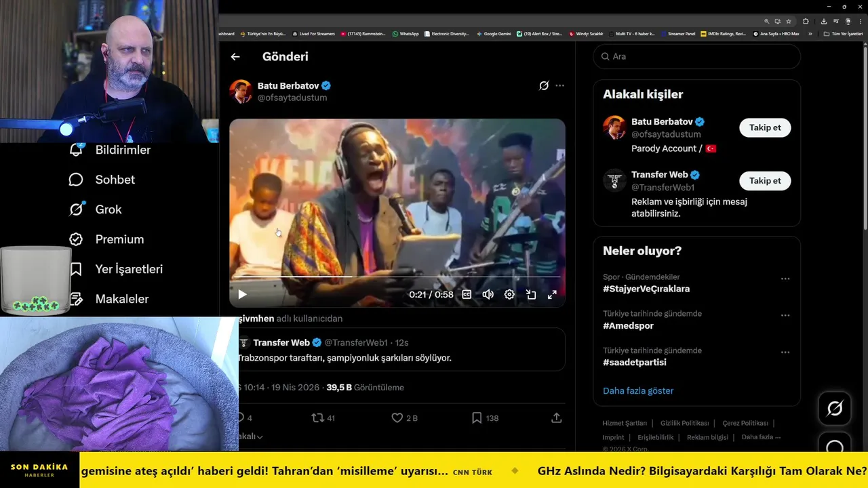
Task: Open the Hizmet Şartları footer link
Action: [625, 423]
